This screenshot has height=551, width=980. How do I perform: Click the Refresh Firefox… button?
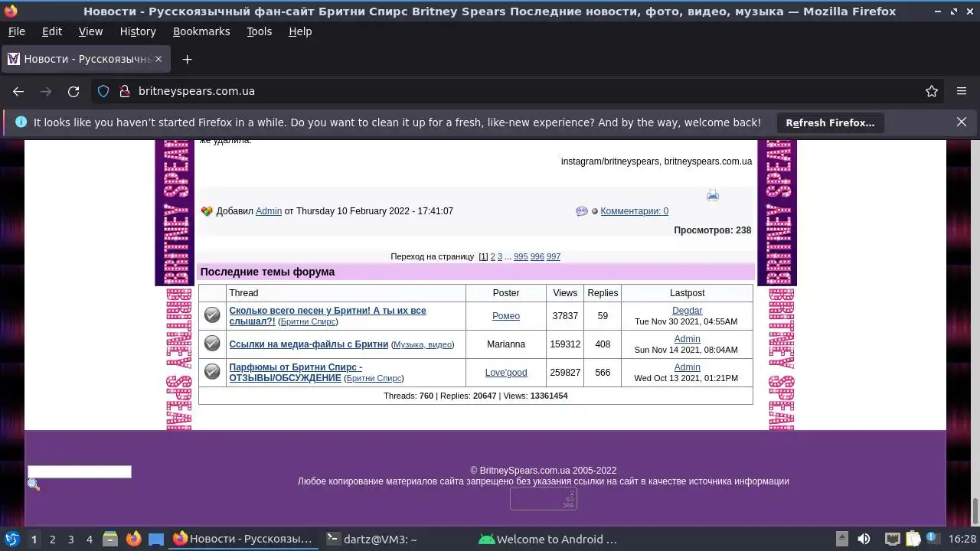point(830,122)
